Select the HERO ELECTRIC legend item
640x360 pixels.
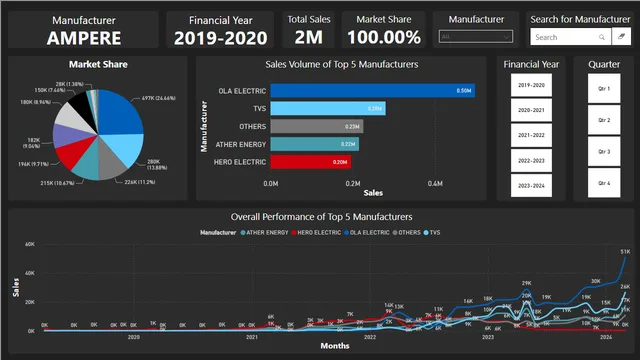(316, 232)
